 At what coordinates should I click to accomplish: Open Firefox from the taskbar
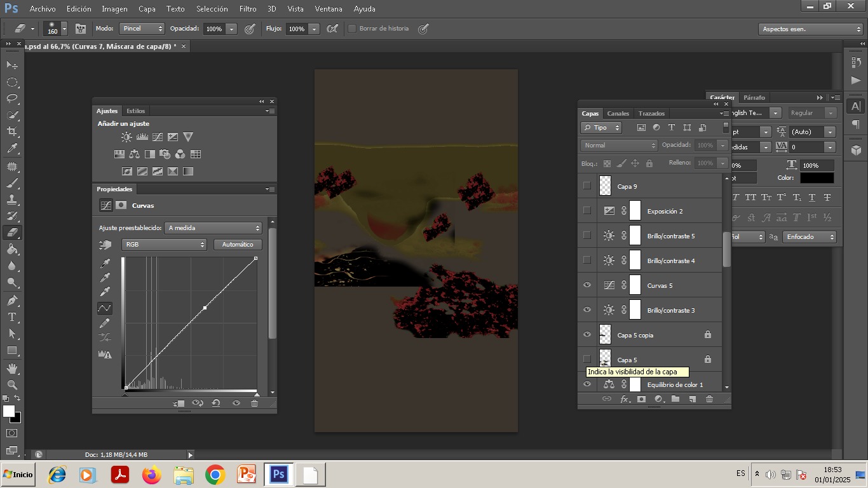152,475
